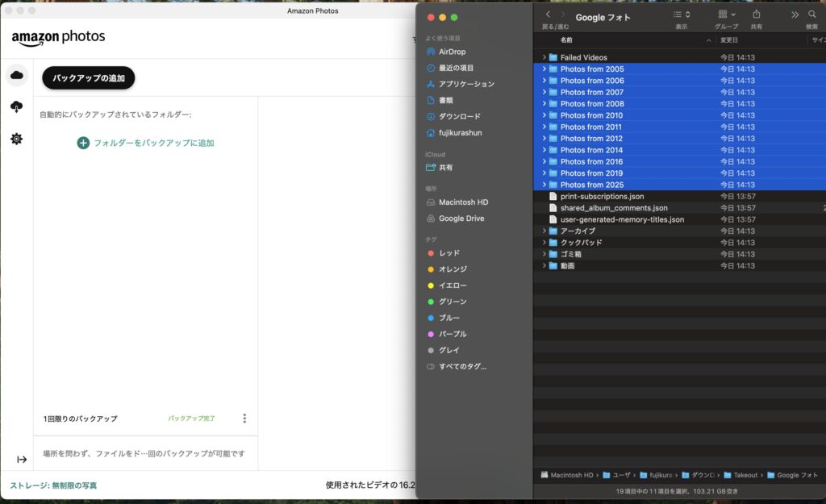Select the グリーン tag in Finder sidebar
This screenshot has width=826, height=504.
point(453,302)
